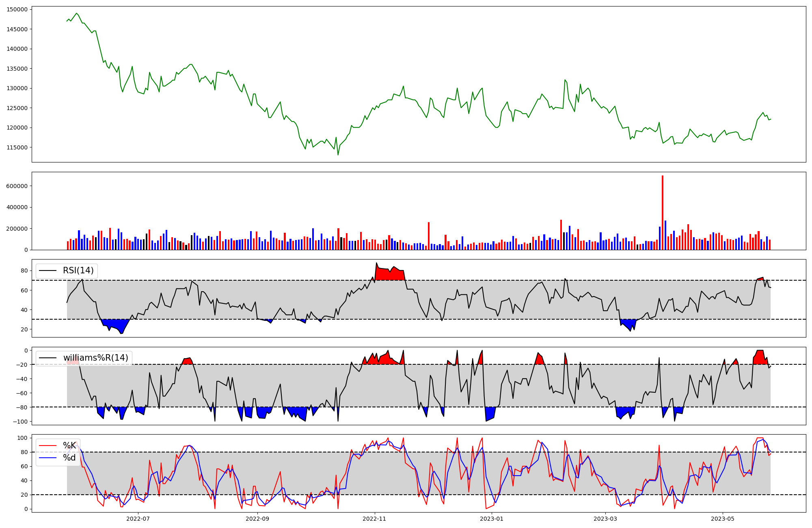
Task: Click the 400000 volume axis label
Action: [x=17, y=208]
